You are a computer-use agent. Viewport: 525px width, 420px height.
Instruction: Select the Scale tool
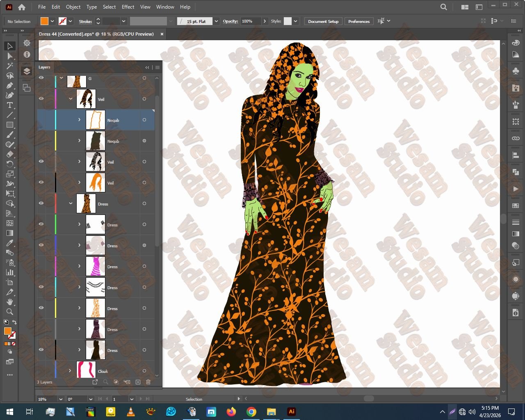(x=10, y=174)
